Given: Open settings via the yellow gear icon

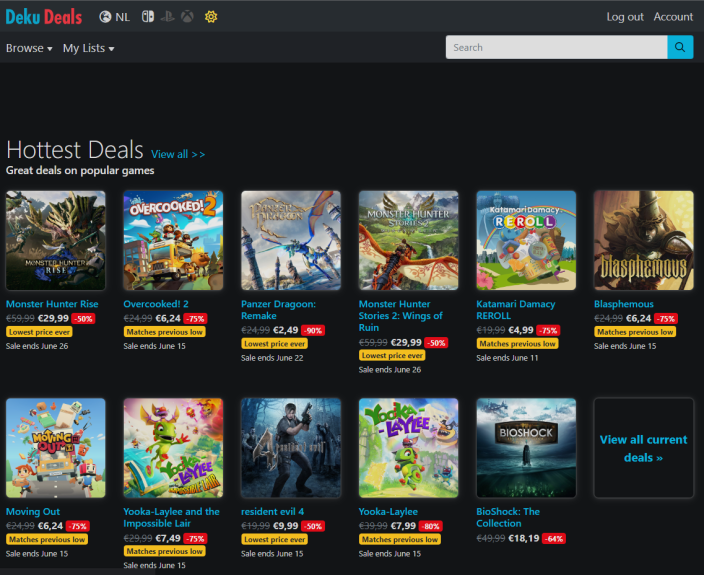Looking at the screenshot, I should point(211,17).
